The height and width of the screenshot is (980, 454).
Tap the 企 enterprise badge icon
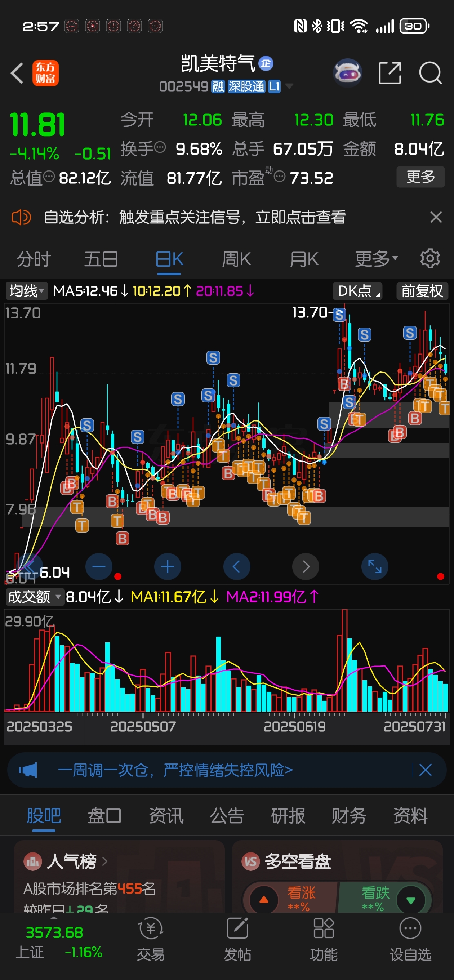pyautogui.click(x=266, y=63)
